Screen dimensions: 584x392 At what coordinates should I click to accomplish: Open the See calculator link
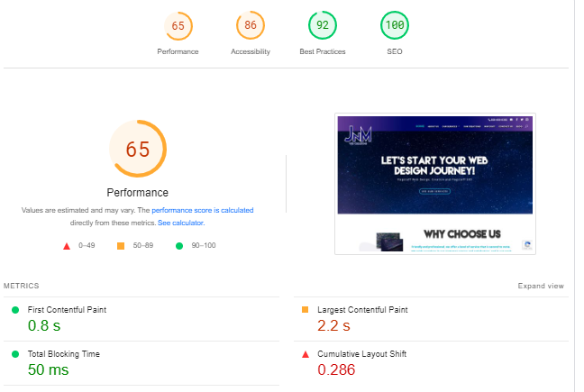coord(181,223)
